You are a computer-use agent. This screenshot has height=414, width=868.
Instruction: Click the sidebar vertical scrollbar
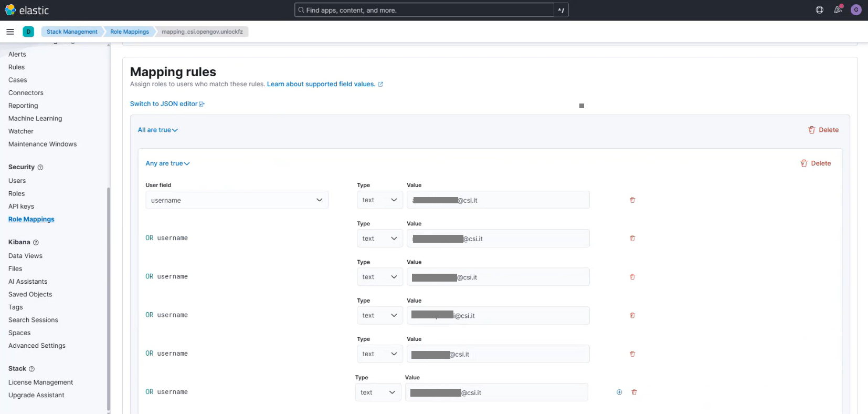click(109, 298)
